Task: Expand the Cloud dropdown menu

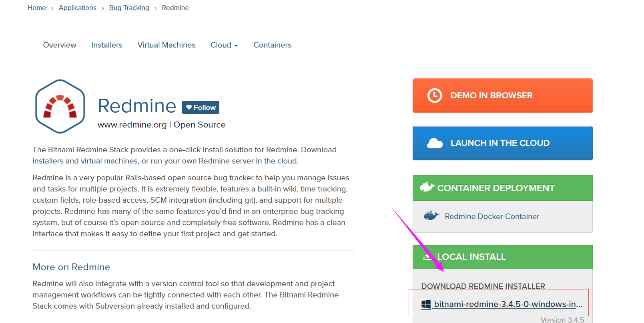Action: pos(224,45)
